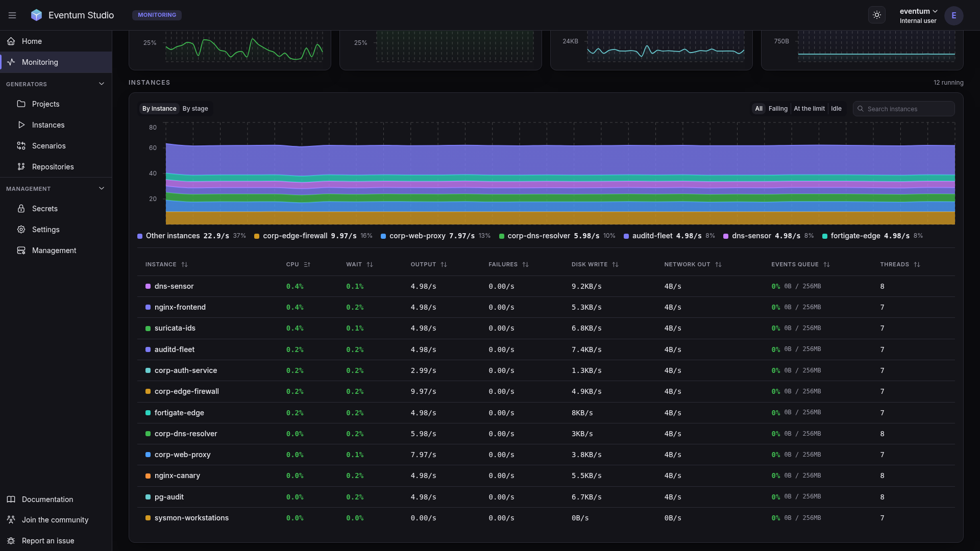The image size is (980, 551).
Task: Click the Report an issue bug icon
Action: coord(11,541)
